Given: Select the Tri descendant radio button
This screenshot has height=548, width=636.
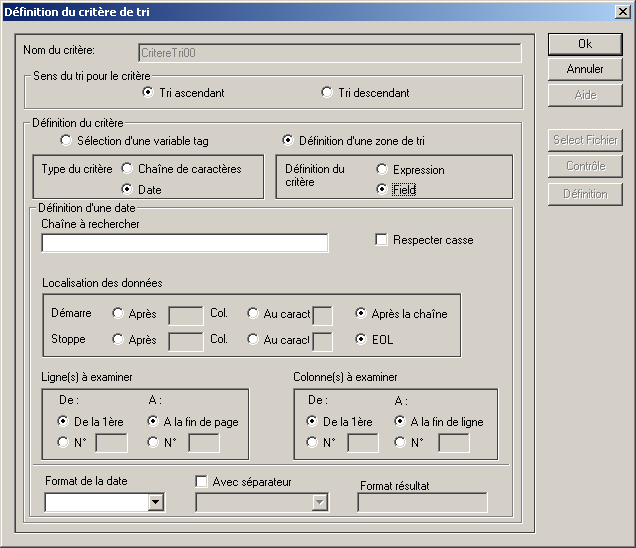Looking at the screenshot, I should (327, 93).
